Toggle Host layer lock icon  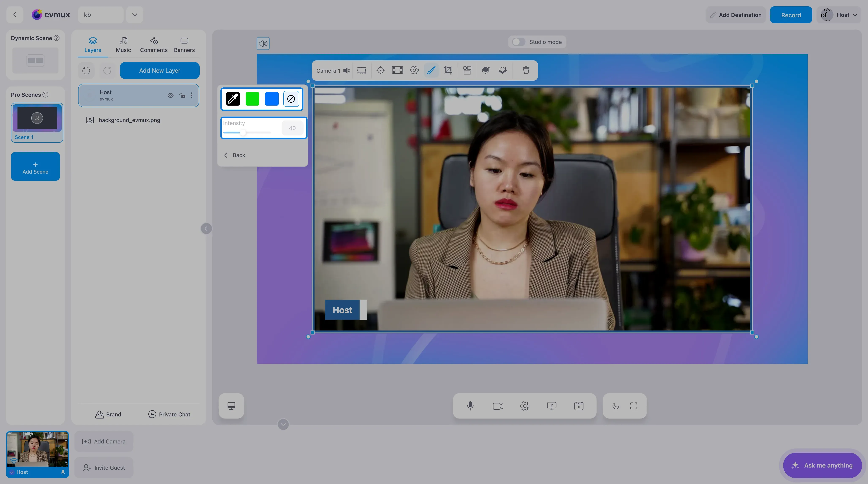(x=182, y=95)
